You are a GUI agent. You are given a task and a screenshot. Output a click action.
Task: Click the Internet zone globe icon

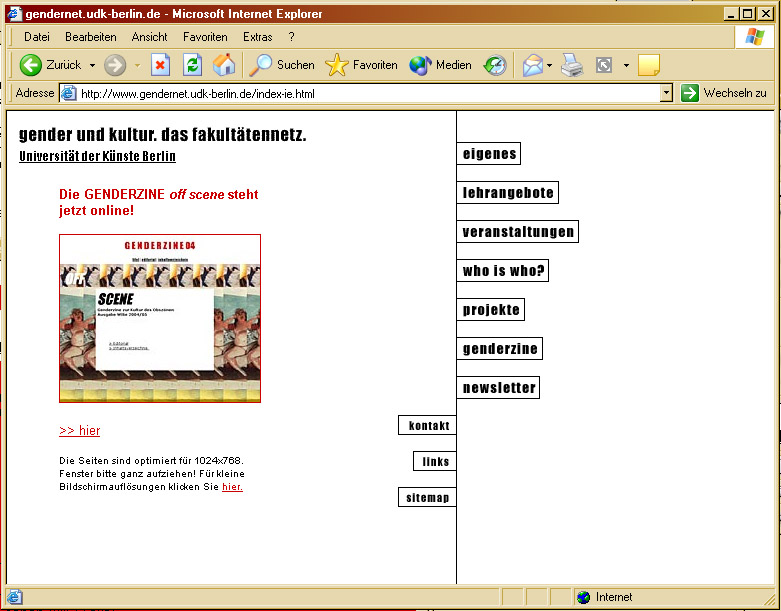coord(583,597)
